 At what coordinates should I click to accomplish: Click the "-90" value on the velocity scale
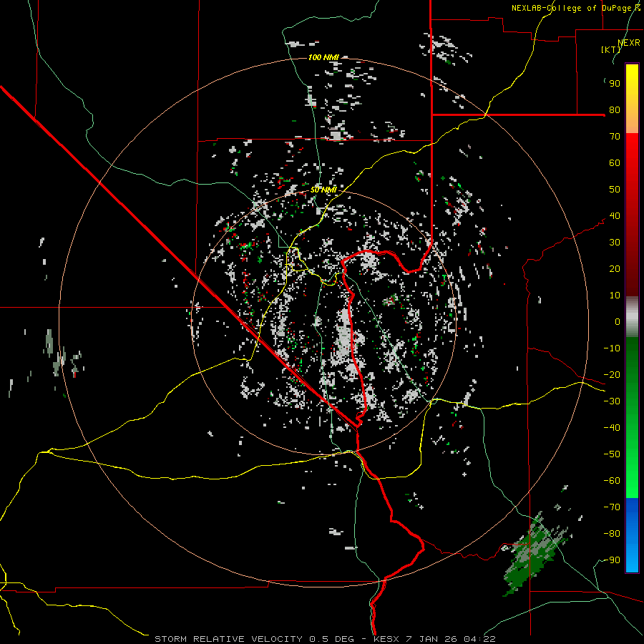tap(612, 560)
